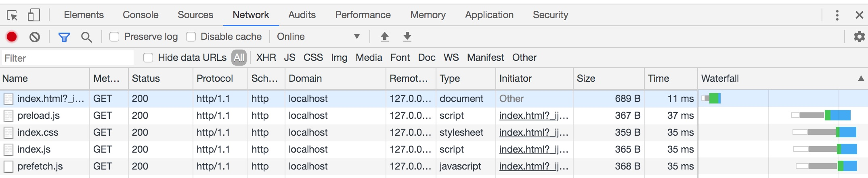Check the Disable cache checkbox
This screenshot has width=868, height=178.
coord(191,37)
